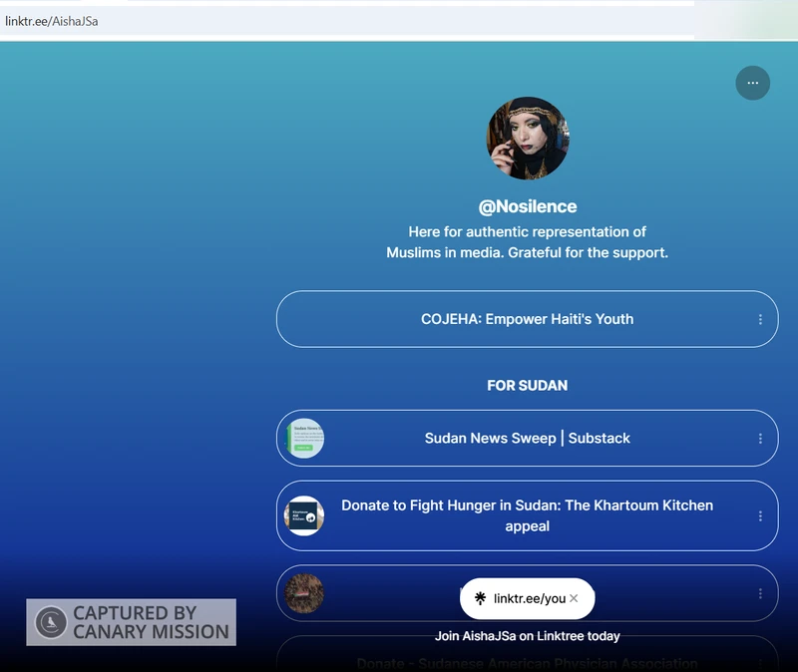Screen dimensions: 798x672
Task: Click the FOR SUDAN section heading
Action: point(528,385)
